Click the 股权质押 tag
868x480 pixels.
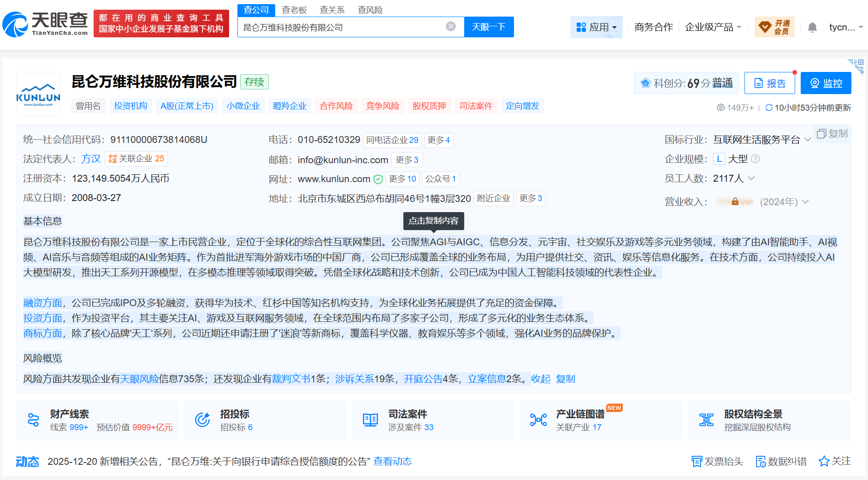[429, 106]
